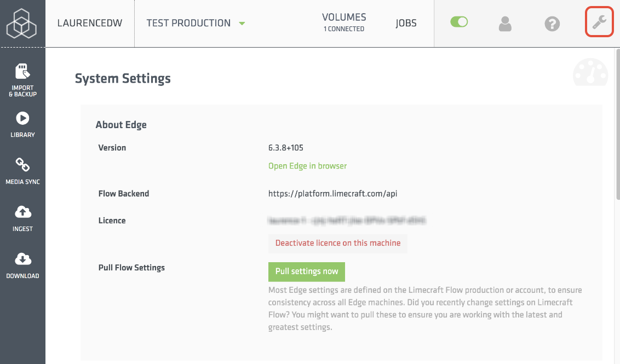
Task: Click the dashboard gauge icon
Action: [590, 72]
